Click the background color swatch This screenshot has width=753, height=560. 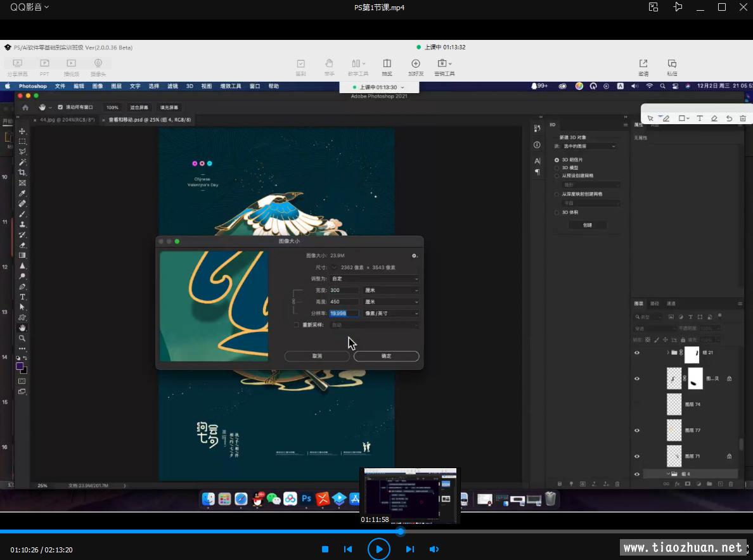[x=25, y=371]
